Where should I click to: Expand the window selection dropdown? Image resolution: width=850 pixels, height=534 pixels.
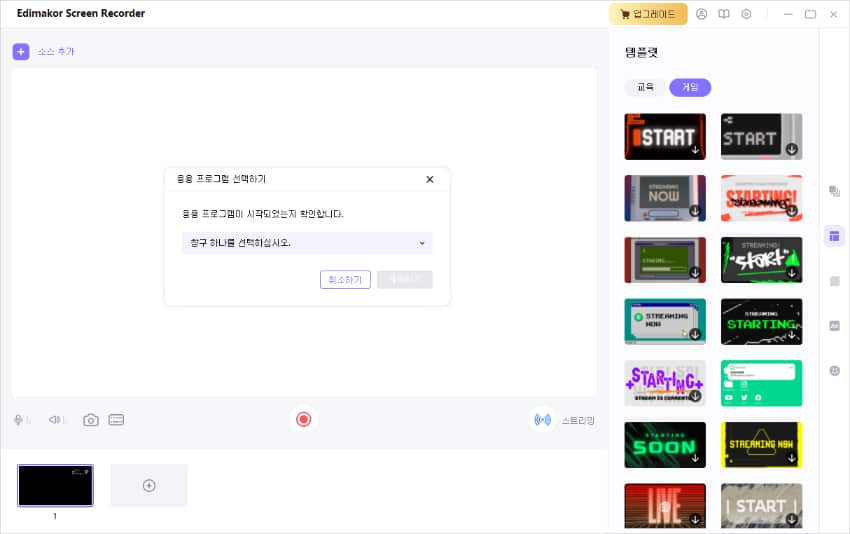click(x=307, y=243)
